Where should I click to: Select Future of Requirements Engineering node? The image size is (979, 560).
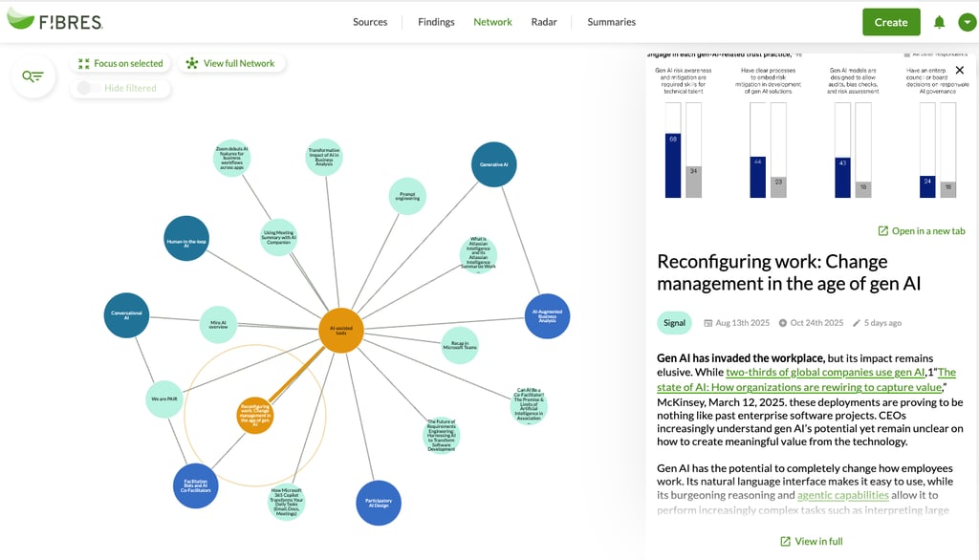[442, 435]
